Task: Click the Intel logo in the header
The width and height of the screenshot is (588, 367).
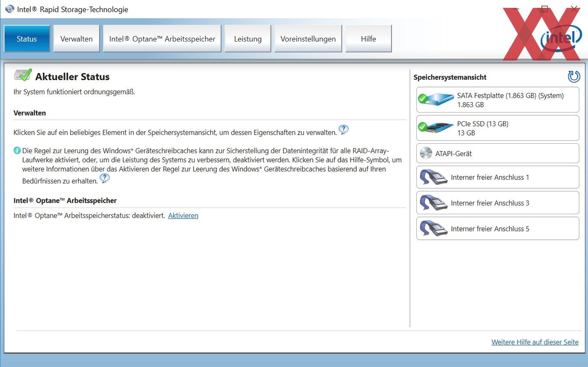Action: click(561, 39)
